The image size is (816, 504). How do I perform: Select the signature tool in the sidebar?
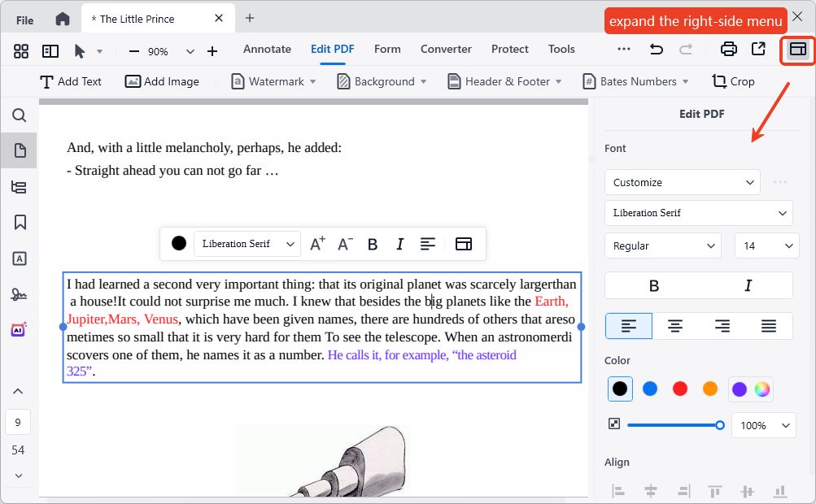(19, 294)
